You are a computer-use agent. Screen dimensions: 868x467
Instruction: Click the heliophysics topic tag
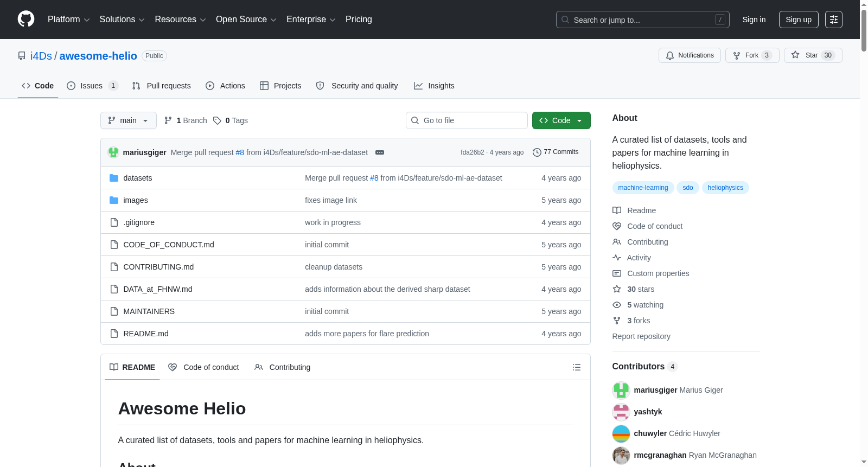725,188
